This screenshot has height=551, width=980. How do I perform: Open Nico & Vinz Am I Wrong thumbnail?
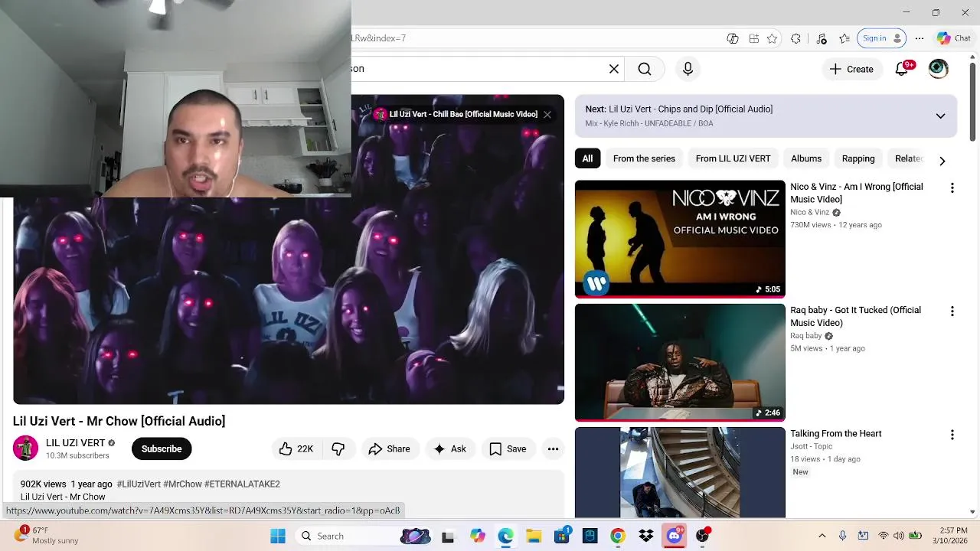[680, 239]
